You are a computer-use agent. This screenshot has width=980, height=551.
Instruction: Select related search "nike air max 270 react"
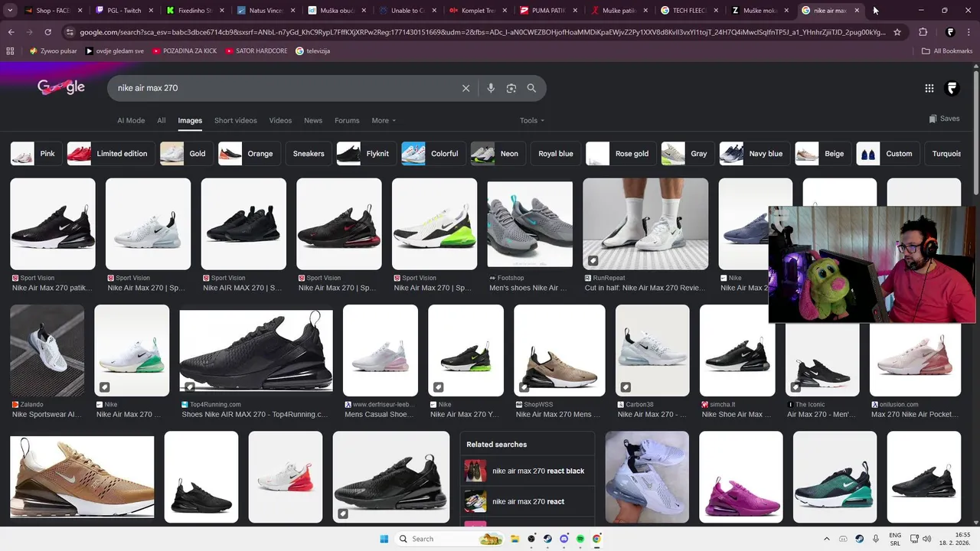pyautogui.click(x=528, y=501)
